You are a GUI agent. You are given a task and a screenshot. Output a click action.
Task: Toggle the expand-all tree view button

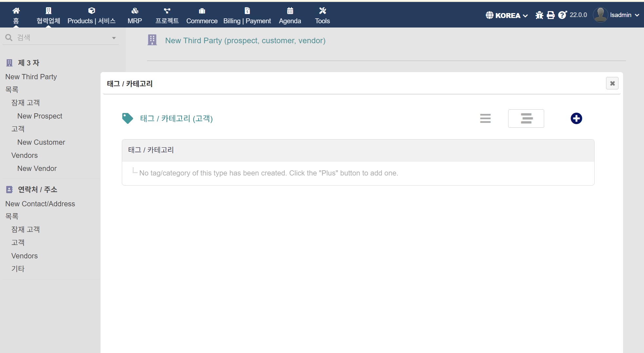point(526,119)
